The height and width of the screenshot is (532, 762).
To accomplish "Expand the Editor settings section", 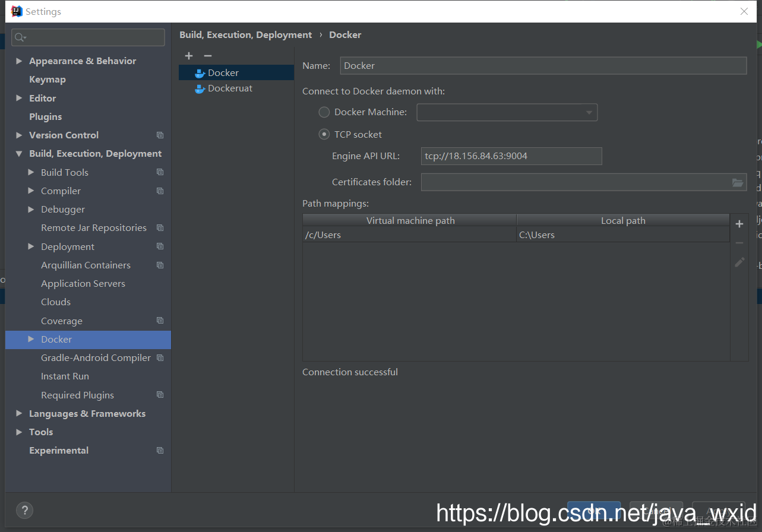I will click(x=19, y=99).
